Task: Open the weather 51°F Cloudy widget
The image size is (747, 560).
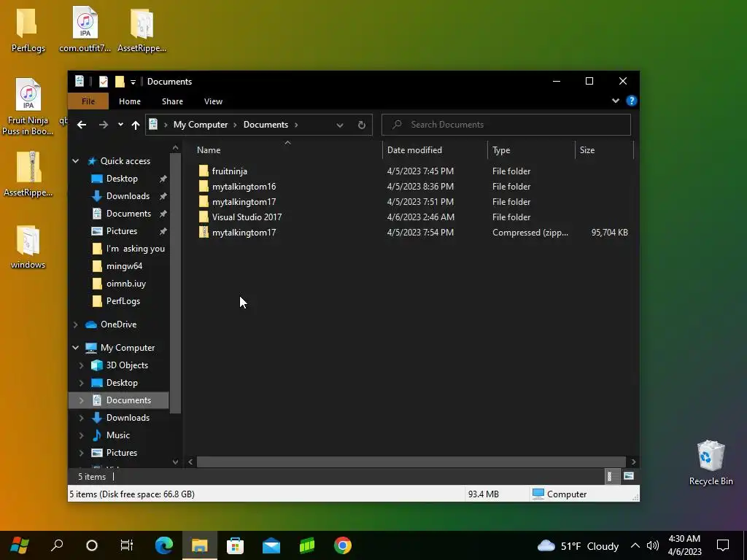Action: click(578, 545)
